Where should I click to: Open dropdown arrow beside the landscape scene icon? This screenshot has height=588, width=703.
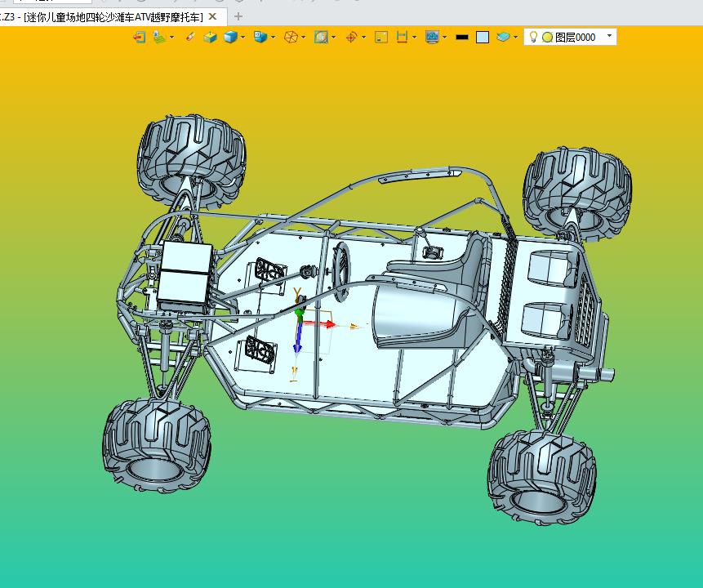click(171, 38)
